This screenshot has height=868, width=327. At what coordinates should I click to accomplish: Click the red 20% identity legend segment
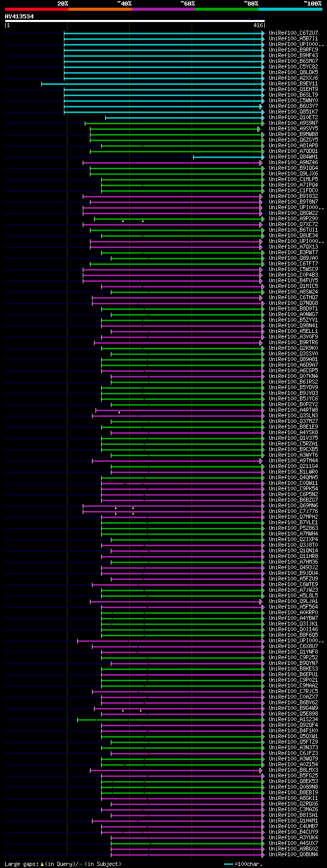37,9
